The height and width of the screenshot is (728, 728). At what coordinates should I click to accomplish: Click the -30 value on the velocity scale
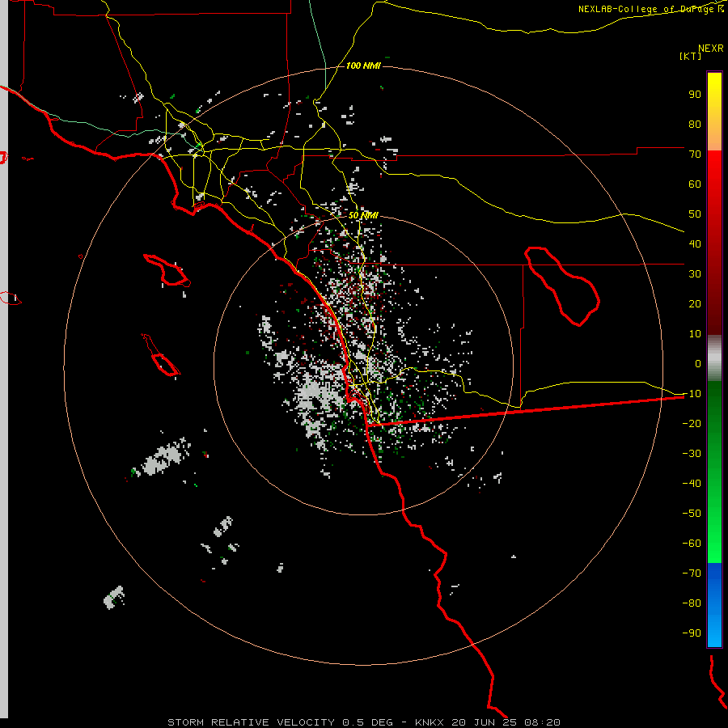click(692, 454)
